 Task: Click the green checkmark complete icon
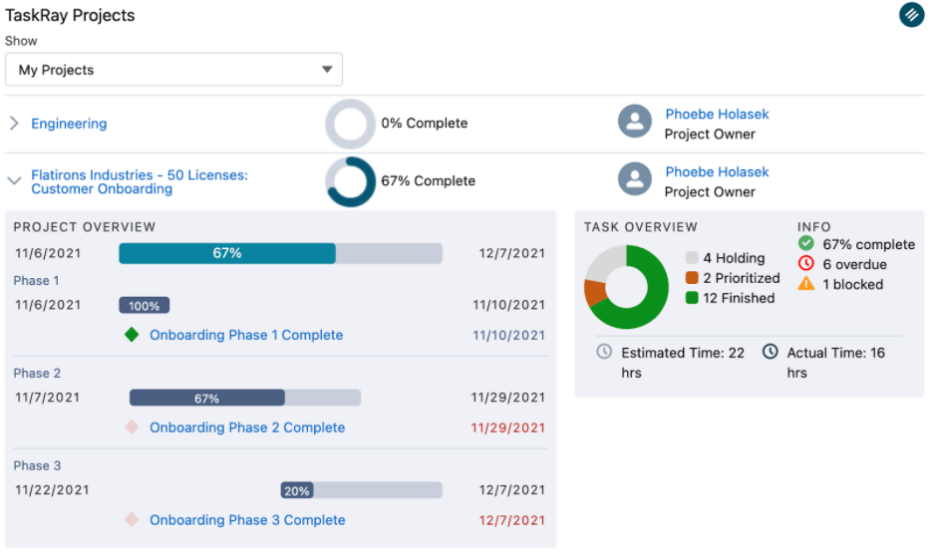coord(805,243)
